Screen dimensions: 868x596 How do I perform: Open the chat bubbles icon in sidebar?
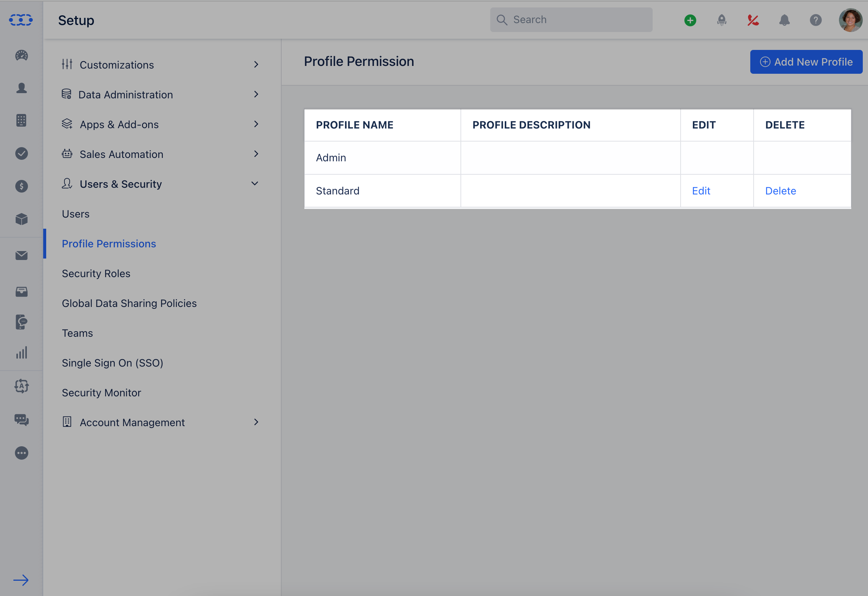point(21,420)
